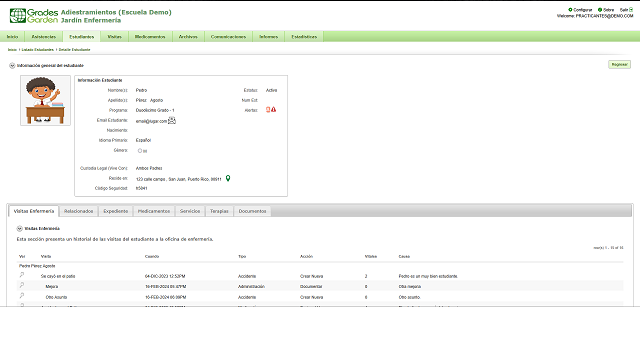The height and width of the screenshot is (360, 640).
Task: Click the Configurar link
Action: click(583, 10)
